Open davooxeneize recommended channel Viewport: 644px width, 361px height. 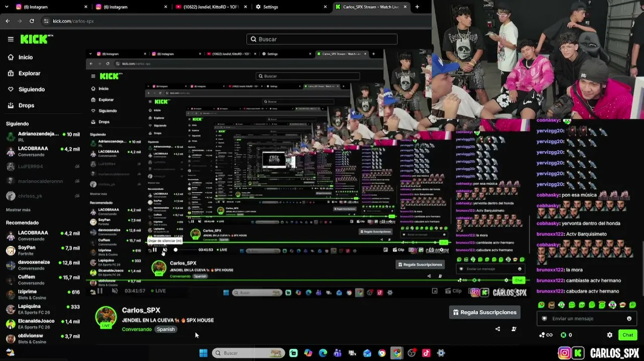coord(43,265)
